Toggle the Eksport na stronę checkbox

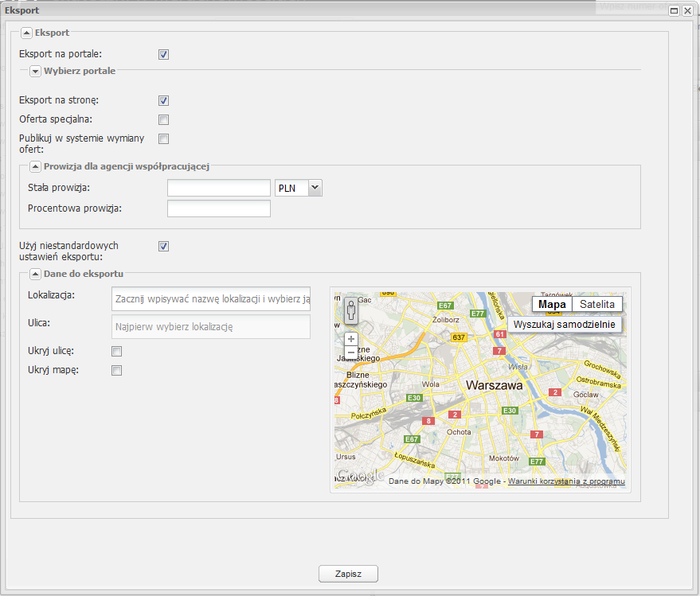click(163, 100)
